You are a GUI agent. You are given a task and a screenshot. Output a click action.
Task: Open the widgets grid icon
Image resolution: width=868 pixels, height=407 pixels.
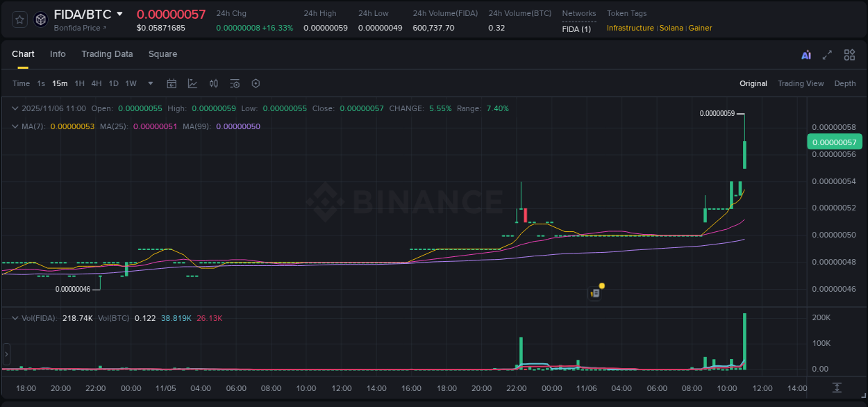click(x=849, y=54)
